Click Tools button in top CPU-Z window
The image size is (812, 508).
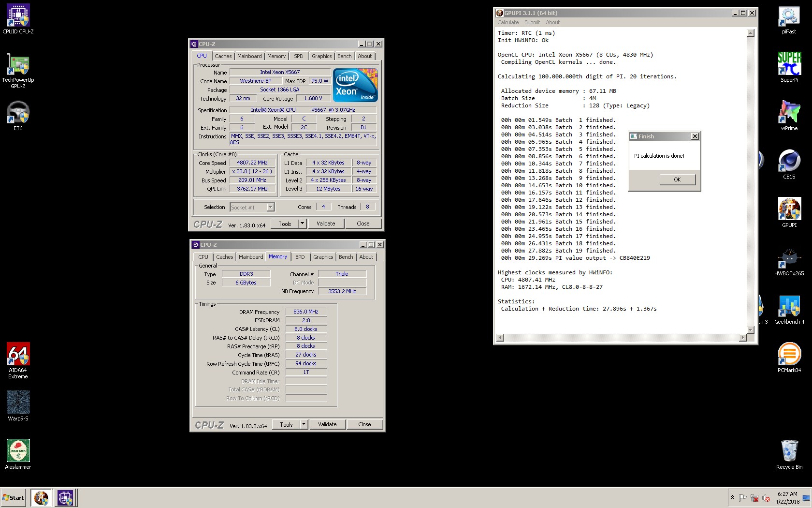285,224
